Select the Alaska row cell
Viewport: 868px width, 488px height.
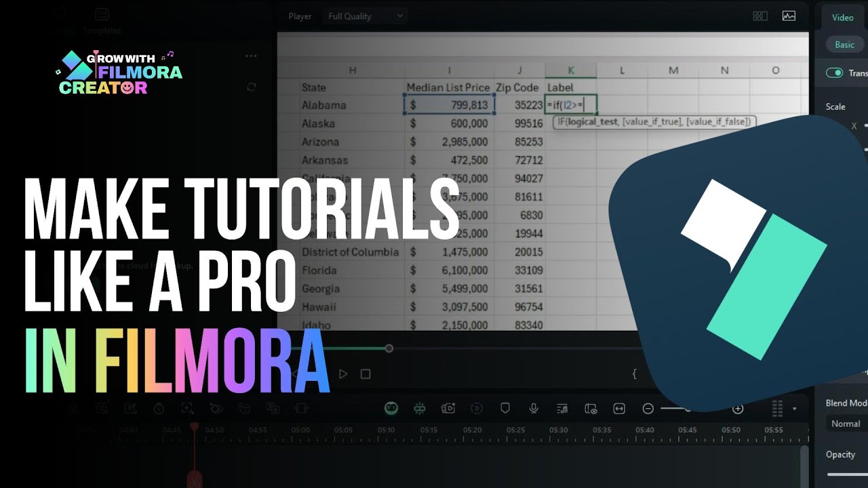353,123
